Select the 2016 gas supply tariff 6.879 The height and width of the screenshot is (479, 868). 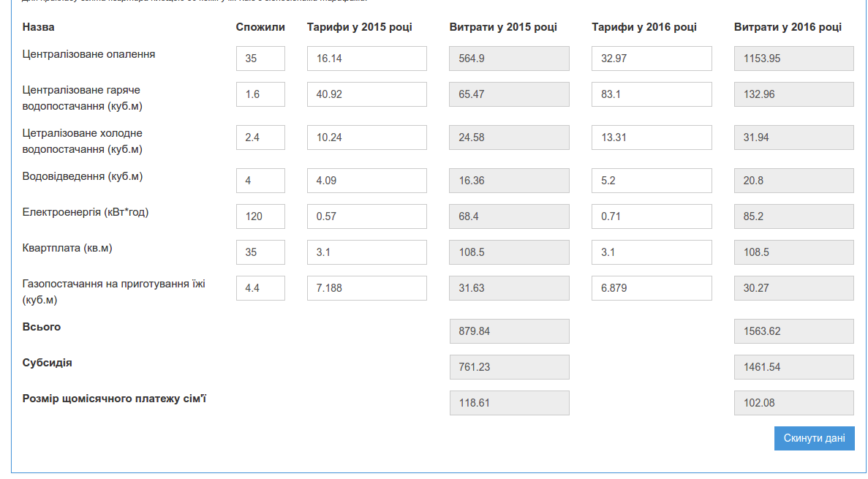click(x=651, y=288)
